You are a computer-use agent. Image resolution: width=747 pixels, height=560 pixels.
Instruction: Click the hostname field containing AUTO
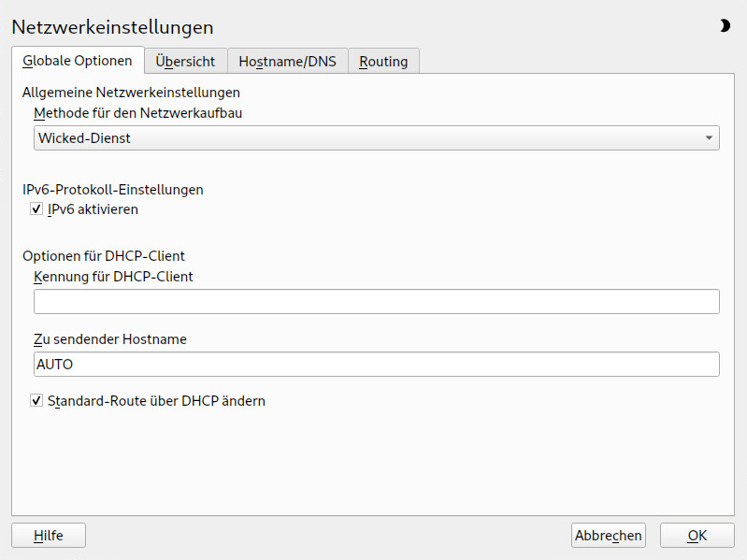click(376, 364)
